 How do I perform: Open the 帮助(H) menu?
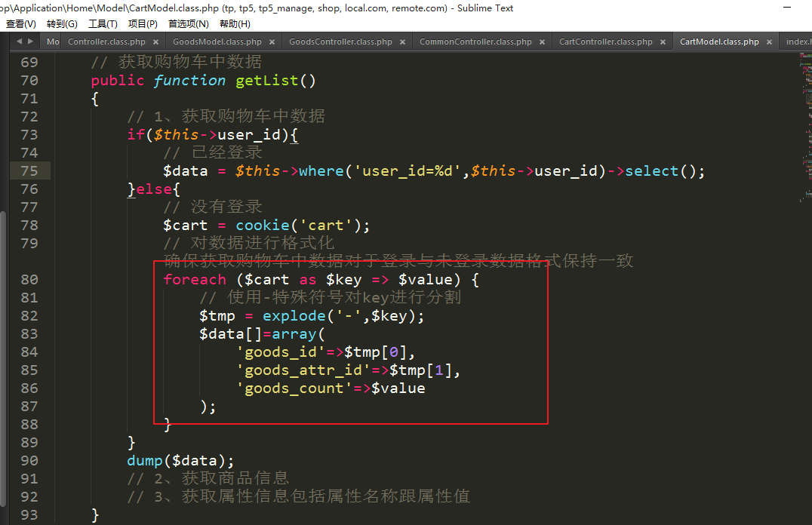click(235, 24)
